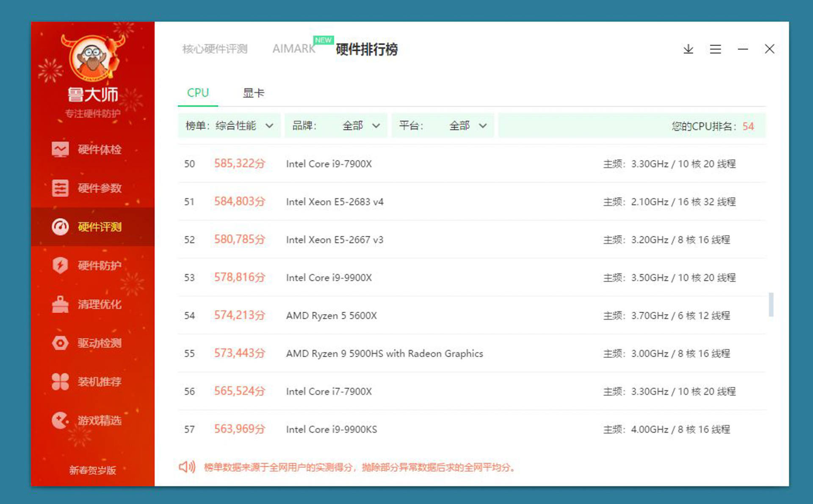Click the 新春贺岁版 label
This screenshot has width=813, height=504.
point(93,470)
